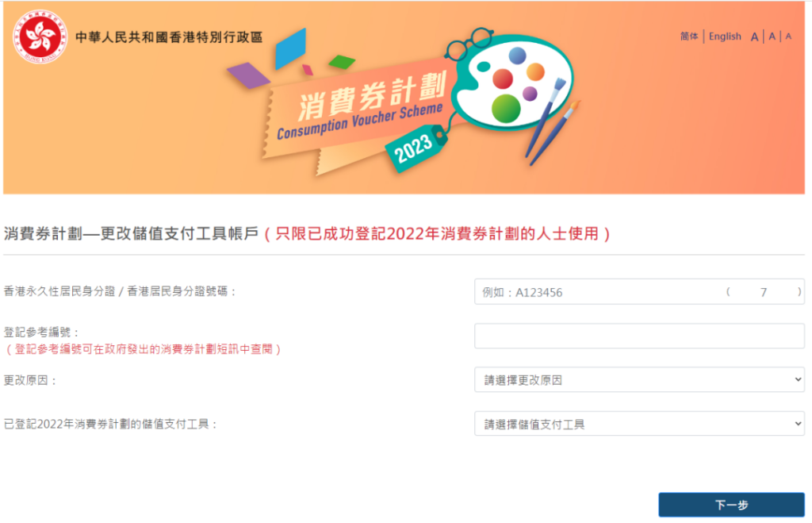This screenshot has width=812, height=523.
Task: Click the Hong Kong SAR emblem logo
Action: click(40, 37)
